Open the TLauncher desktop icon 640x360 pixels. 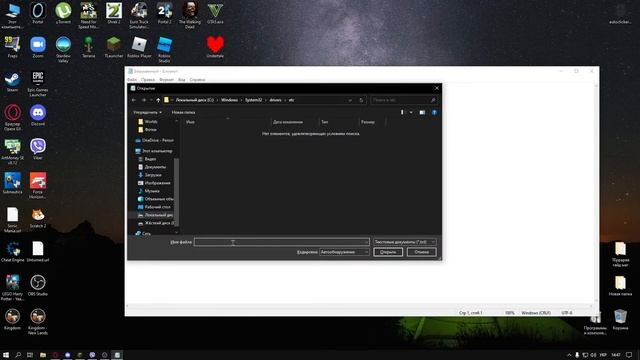pyautogui.click(x=114, y=47)
